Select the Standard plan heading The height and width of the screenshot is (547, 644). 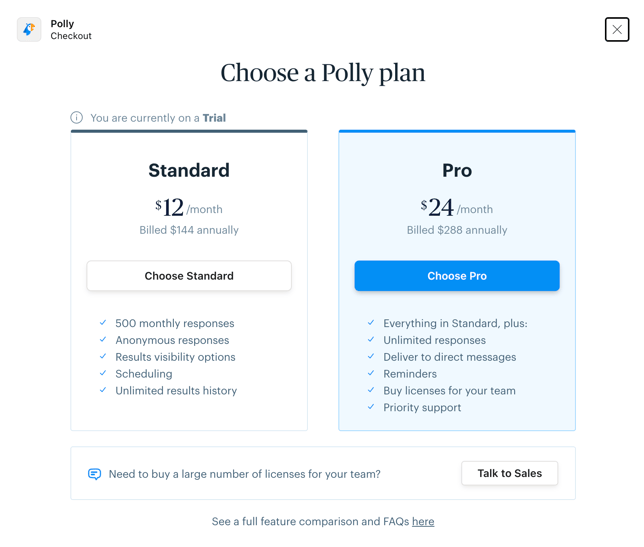tap(189, 170)
